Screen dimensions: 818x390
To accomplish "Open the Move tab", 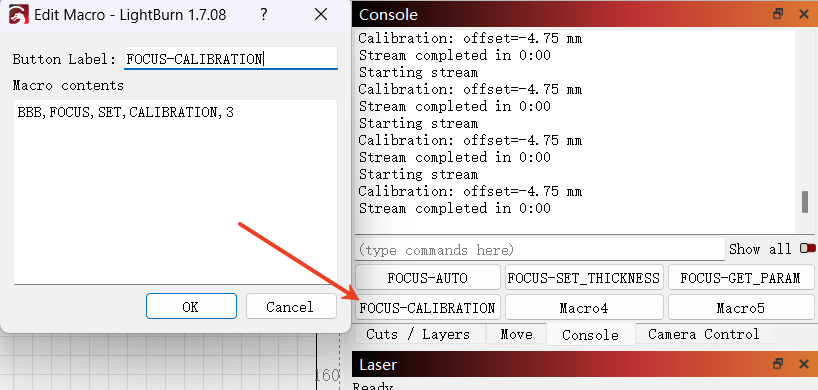I will [516, 334].
